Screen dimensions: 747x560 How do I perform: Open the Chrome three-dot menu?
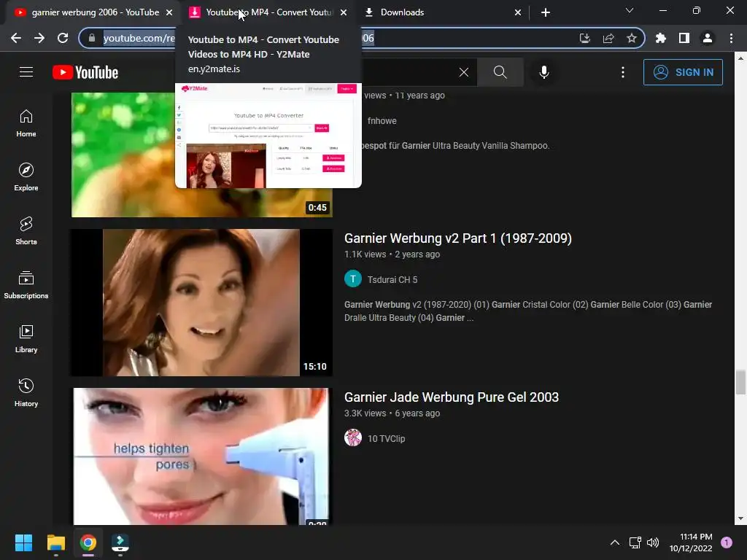tap(731, 38)
